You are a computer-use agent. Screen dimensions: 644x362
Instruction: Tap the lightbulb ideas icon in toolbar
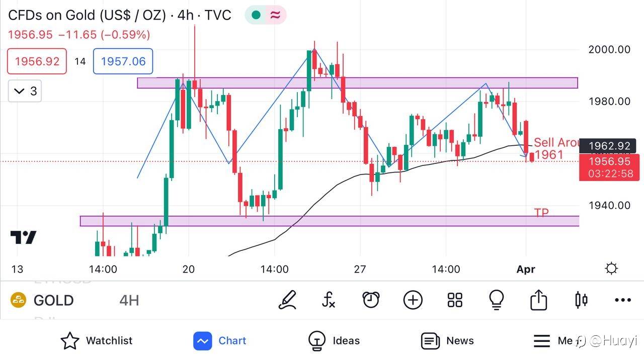497,300
